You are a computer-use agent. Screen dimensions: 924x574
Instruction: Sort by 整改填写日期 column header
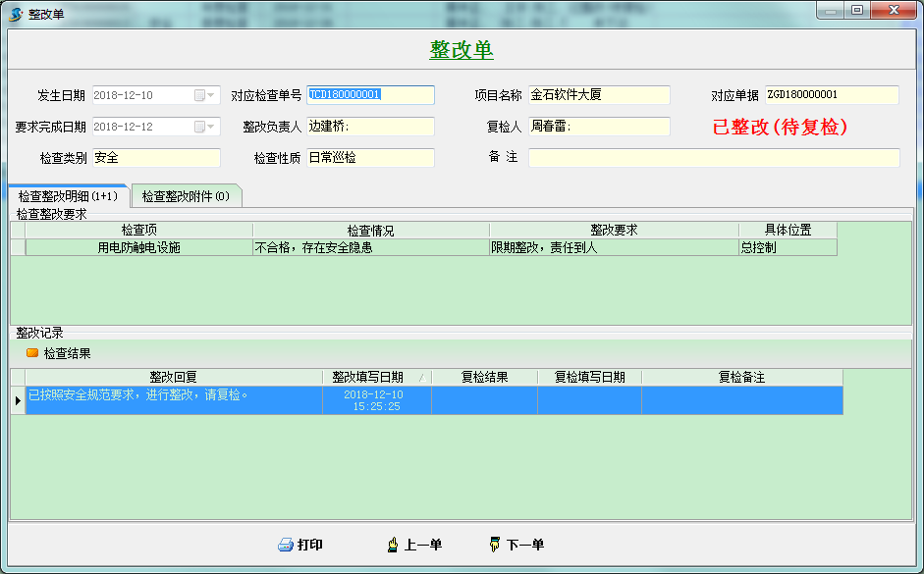coord(376,377)
